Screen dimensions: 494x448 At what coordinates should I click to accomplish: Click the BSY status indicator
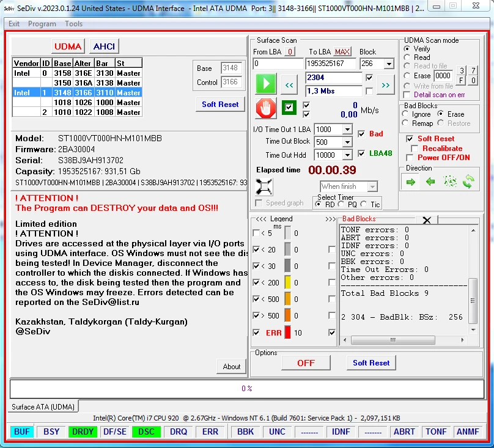point(51,431)
